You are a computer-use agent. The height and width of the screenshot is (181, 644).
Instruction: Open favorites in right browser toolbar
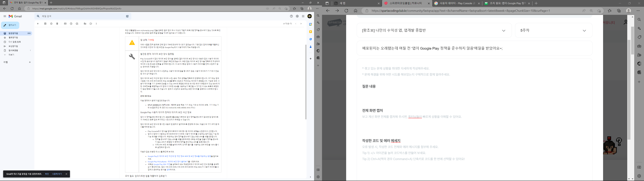point(610,11)
